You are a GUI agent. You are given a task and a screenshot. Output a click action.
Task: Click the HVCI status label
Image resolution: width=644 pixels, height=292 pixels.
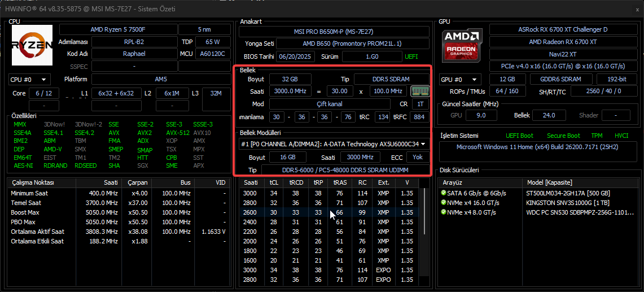(621, 136)
